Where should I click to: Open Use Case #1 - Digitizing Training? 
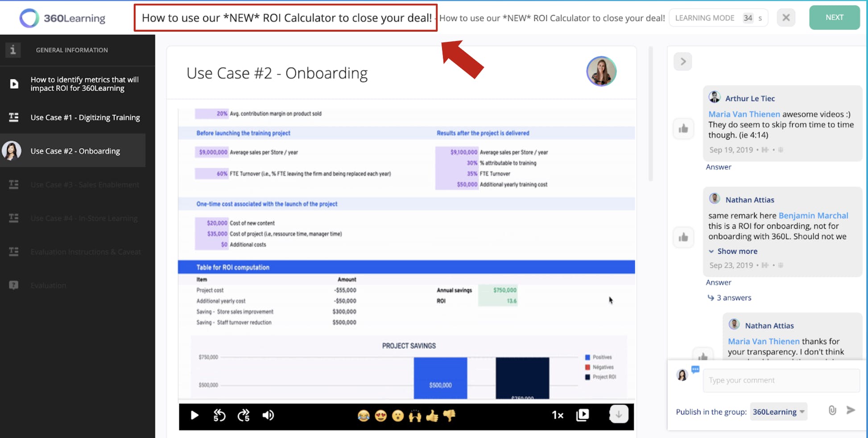coord(85,117)
